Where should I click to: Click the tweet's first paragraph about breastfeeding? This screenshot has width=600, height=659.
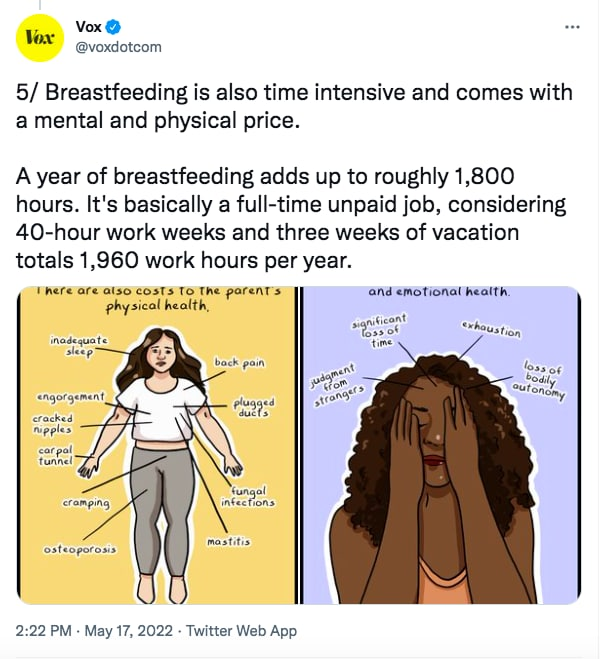(x=295, y=107)
